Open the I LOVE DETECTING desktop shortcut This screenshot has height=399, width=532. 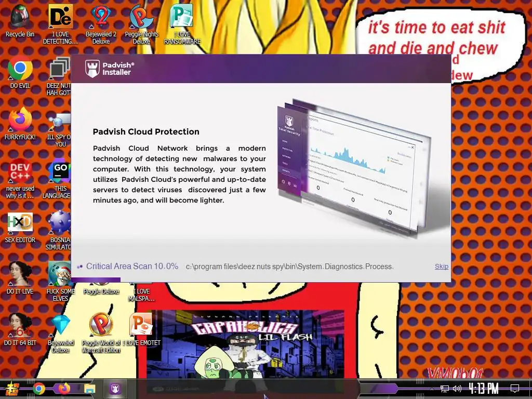(60, 24)
